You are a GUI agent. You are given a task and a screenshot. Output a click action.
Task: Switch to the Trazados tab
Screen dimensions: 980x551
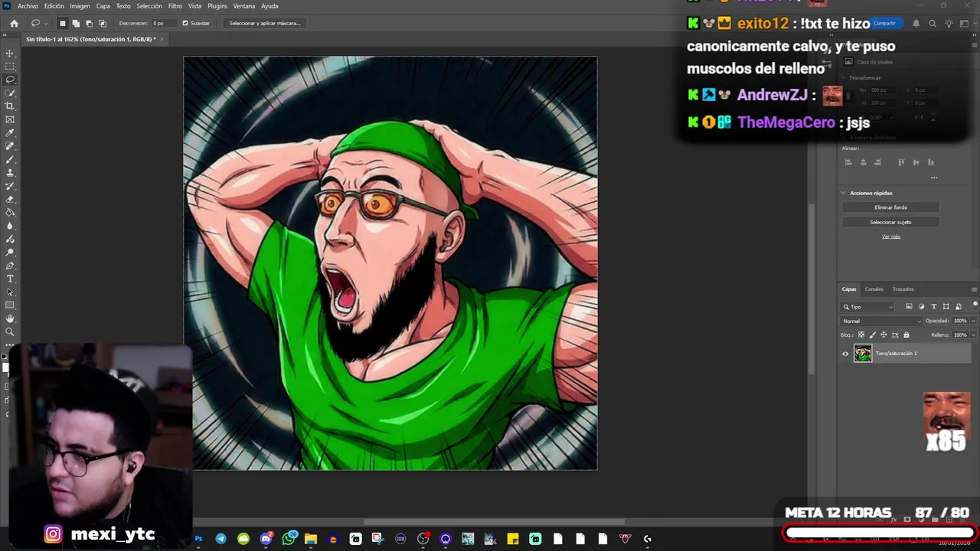click(x=903, y=289)
